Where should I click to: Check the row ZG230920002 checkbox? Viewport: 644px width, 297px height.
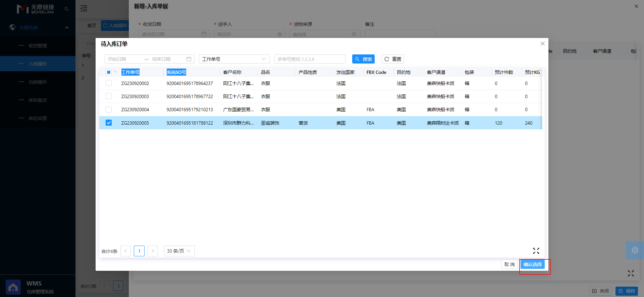(x=108, y=83)
